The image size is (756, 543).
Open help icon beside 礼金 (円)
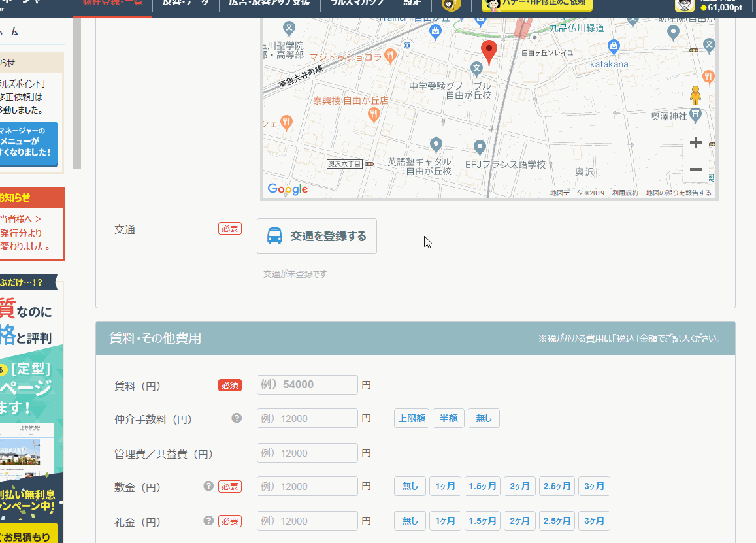click(208, 521)
